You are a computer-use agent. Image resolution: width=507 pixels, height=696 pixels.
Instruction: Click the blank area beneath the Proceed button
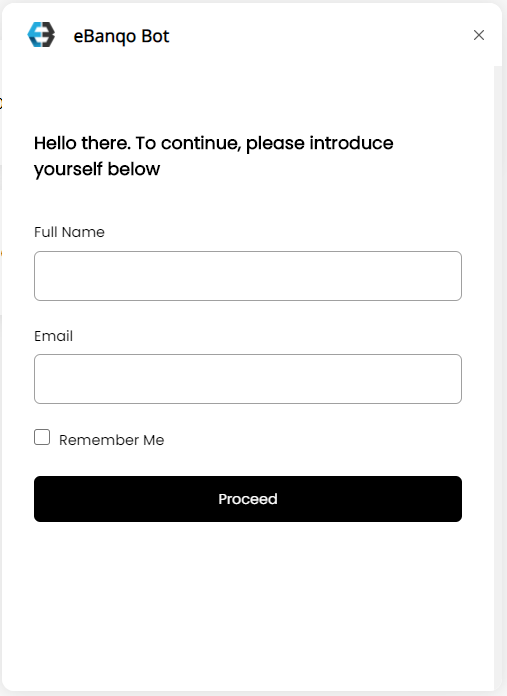tap(248, 604)
